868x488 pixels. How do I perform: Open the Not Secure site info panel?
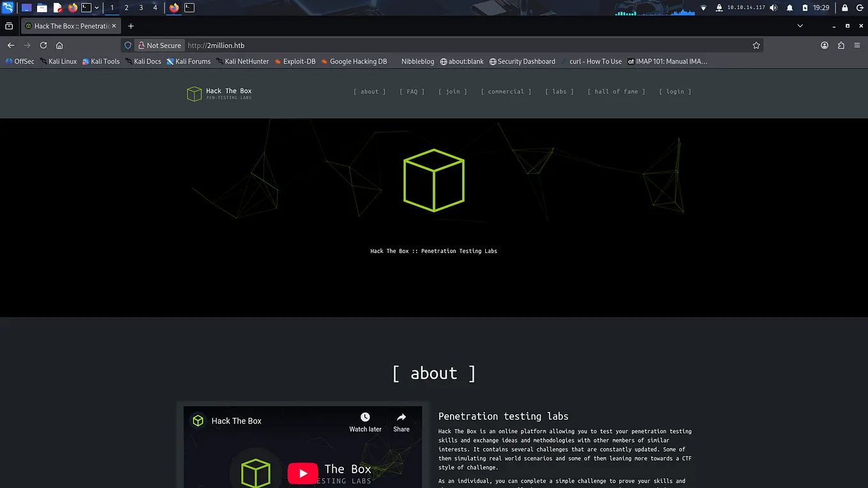160,45
